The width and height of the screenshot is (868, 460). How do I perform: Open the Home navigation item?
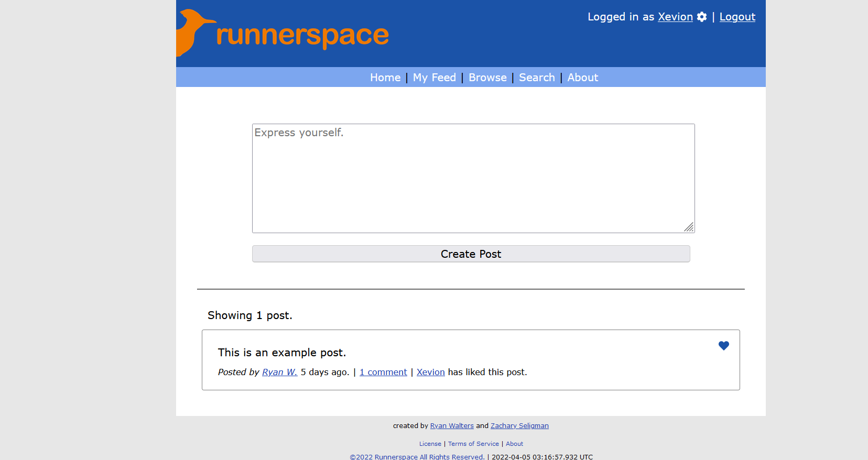(x=385, y=78)
